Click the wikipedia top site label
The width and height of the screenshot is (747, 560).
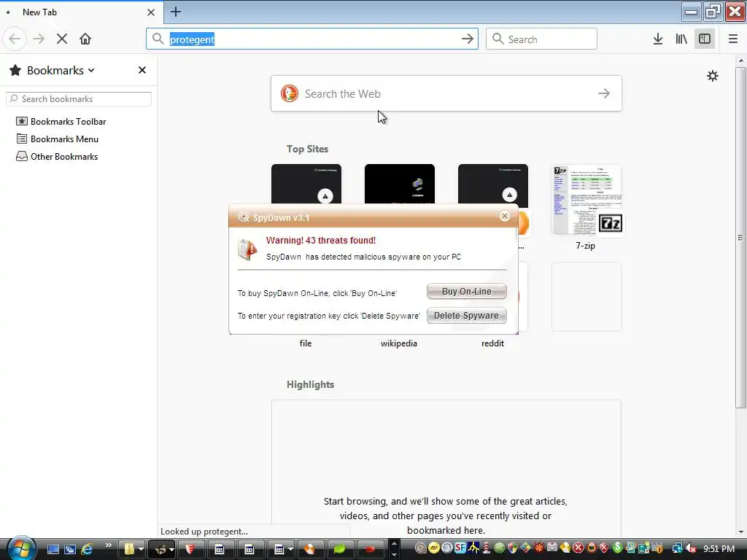pyautogui.click(x=399, y=343)
